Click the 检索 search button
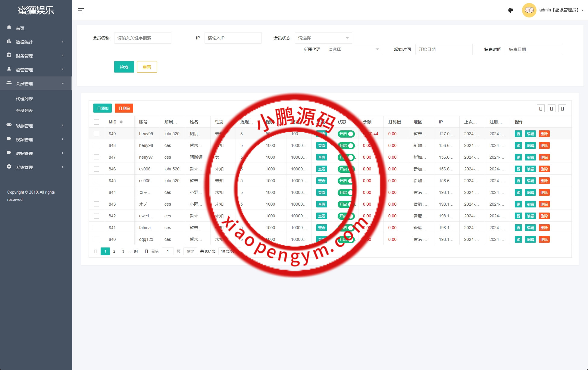 (x=124, y=67)
